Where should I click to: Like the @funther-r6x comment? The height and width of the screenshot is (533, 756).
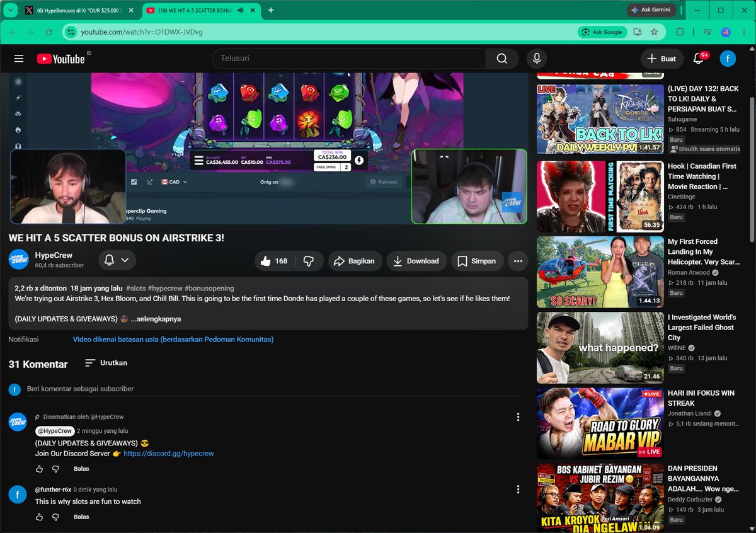[40, 517]
